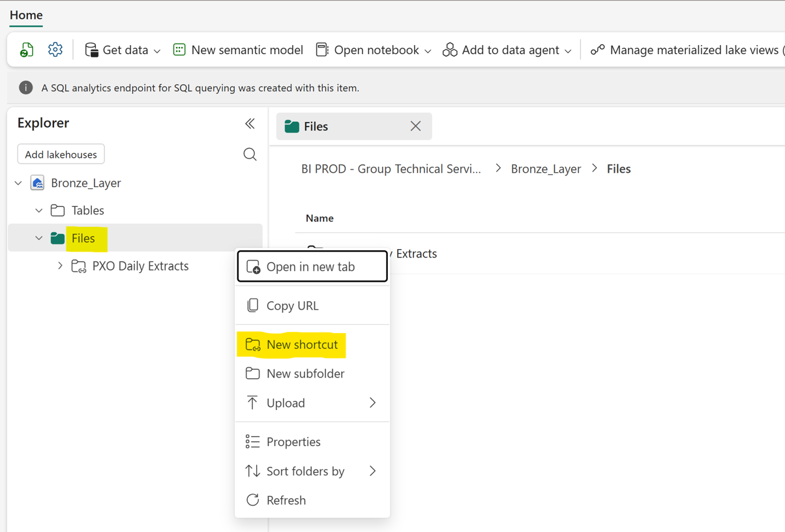785x532 pixels.
Task: Open Sort folders by submenu
Action: tap(312, 471)
